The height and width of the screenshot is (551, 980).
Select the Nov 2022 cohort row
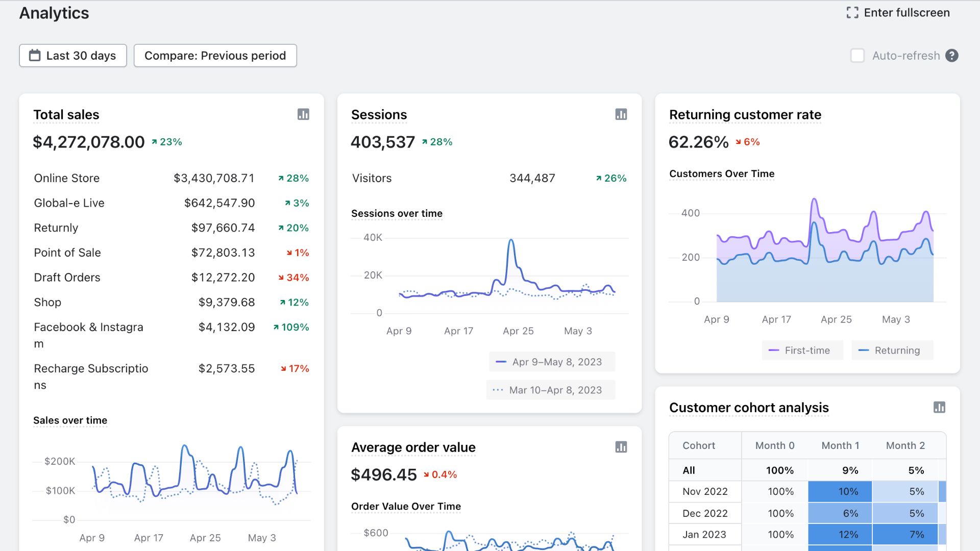807,491
